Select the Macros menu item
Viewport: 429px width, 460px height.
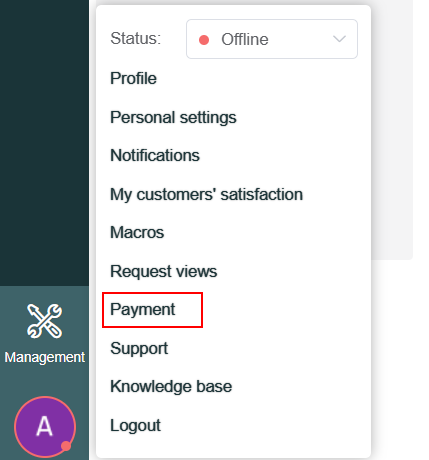(x=137, y=232)
